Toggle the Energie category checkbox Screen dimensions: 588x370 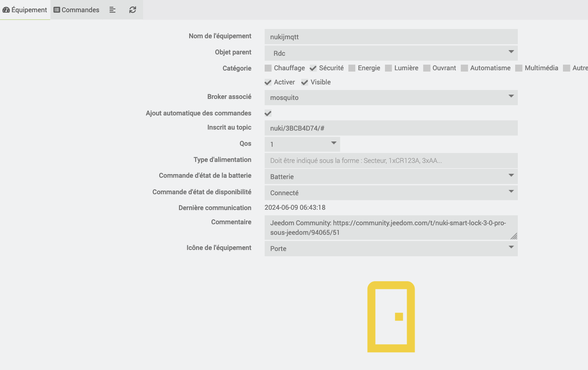click(x=352, y=68)
